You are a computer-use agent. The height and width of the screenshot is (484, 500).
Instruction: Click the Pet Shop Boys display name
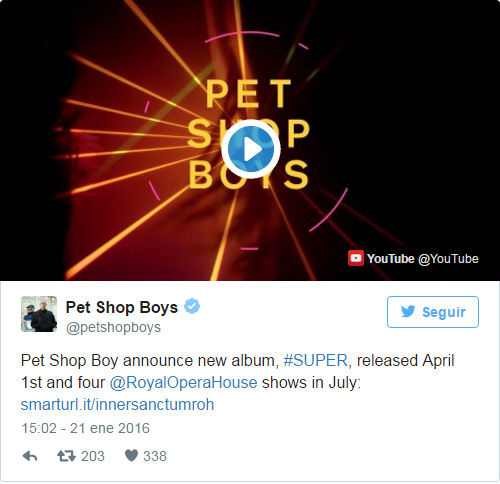pos(122,307)
